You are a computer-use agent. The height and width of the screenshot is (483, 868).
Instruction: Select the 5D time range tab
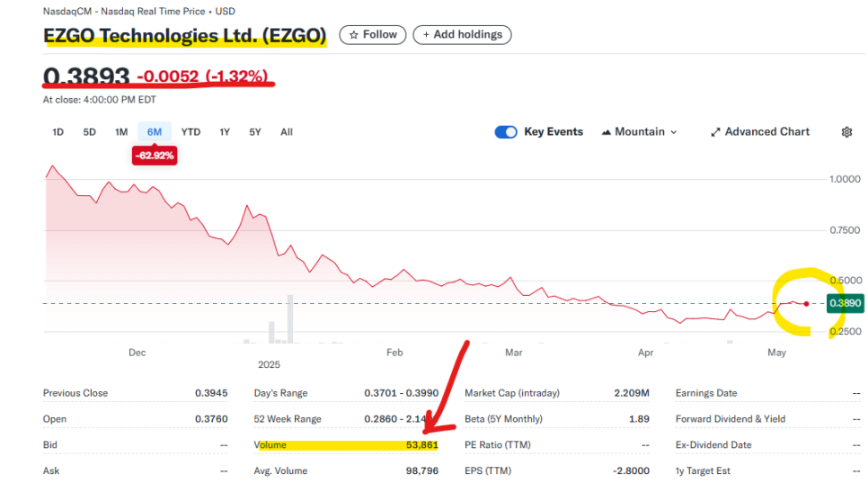(89, 132)
